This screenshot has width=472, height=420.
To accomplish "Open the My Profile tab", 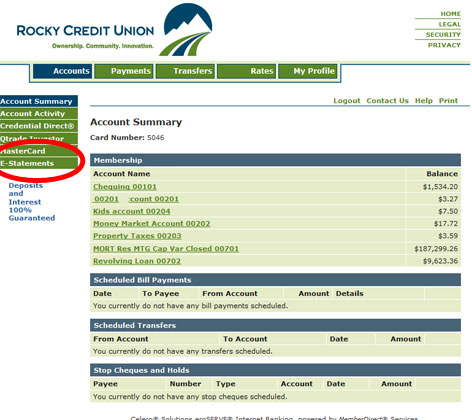I will click(307, 71).
